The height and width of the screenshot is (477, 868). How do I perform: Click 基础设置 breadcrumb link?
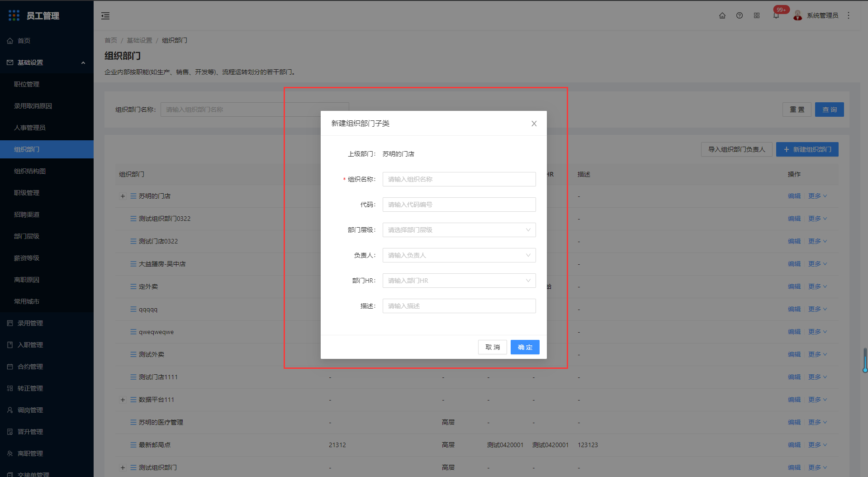click(x=139, y=40)
